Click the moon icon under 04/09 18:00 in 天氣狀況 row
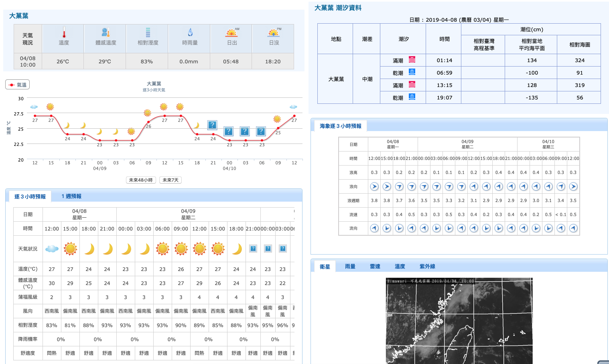This screenshot has width=609, height=364. point(237,249)
